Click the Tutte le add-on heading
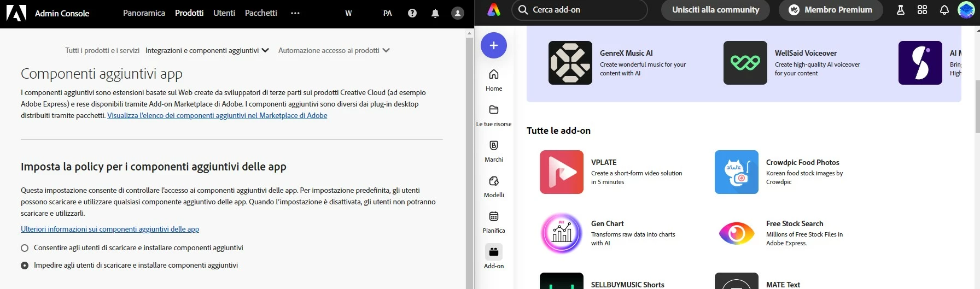Screen dimensions: 980x289 click(x=558, y=131)
